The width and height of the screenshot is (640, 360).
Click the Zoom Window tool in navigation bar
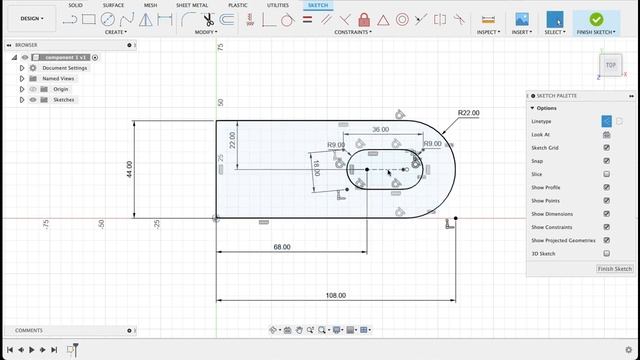click(x=322, y=330)
